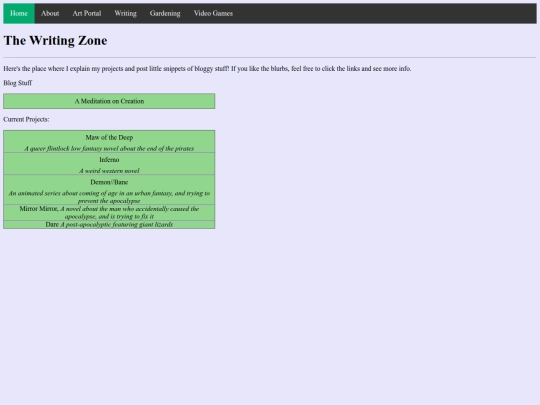The height and width of the screenshot is (405, 540).
Task: Navigate to Video Games
Action: pyautogui.click(x=213, y=13)
